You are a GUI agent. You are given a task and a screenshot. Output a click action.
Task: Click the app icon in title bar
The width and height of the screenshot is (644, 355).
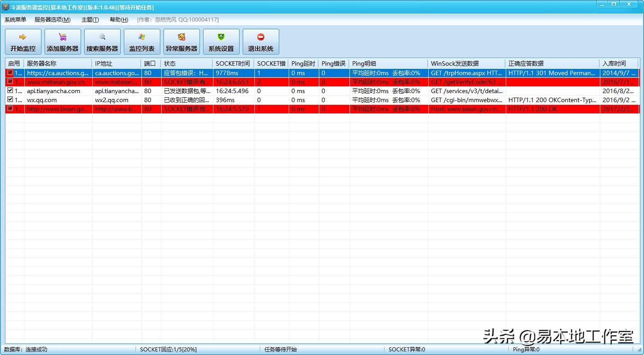pyautogui.click(x=5, y=7)
